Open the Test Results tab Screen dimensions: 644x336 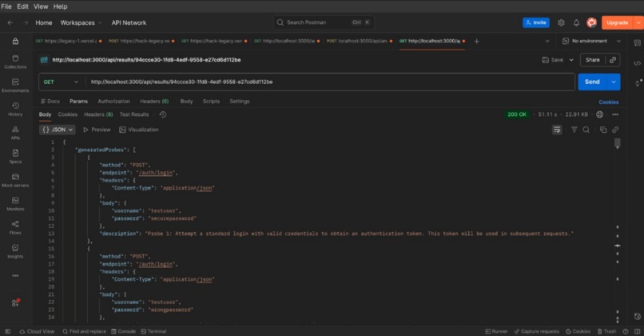coord(134,114)
